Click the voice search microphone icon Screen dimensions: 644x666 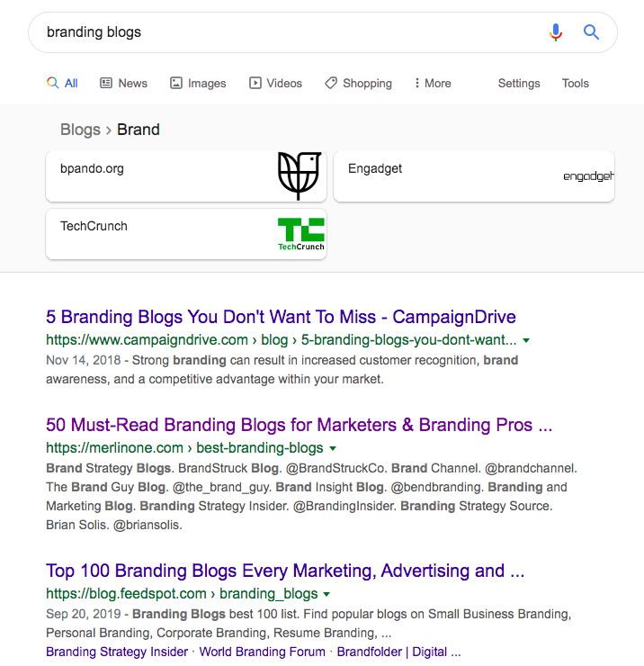(x=556, y=32)
